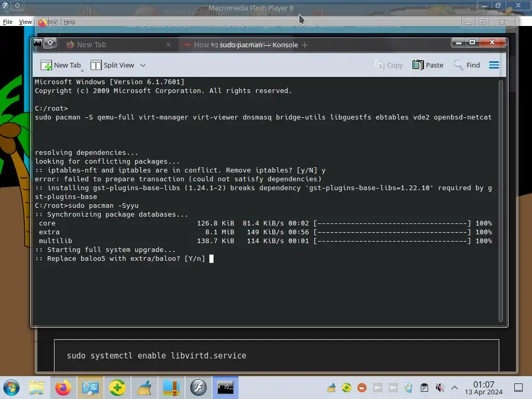This screenshot has width=532, height=399.
Task: Click the blue document tray icon
Action: (408, 388)
